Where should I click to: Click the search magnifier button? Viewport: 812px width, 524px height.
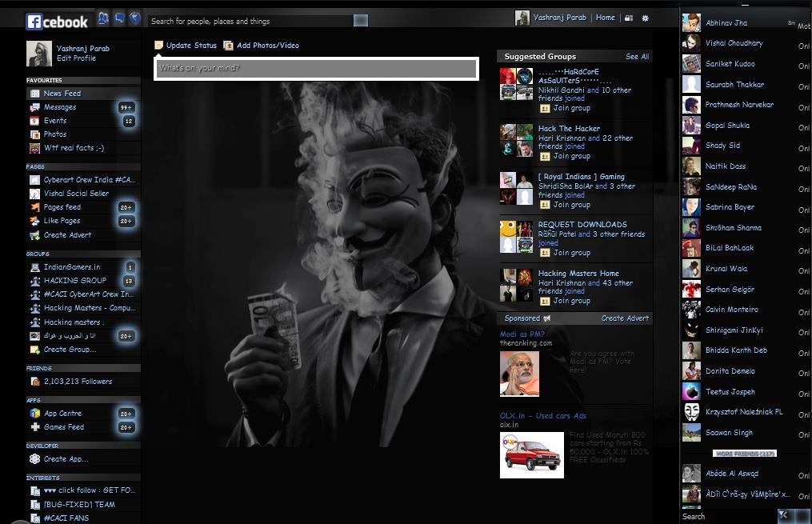[361, 21]
